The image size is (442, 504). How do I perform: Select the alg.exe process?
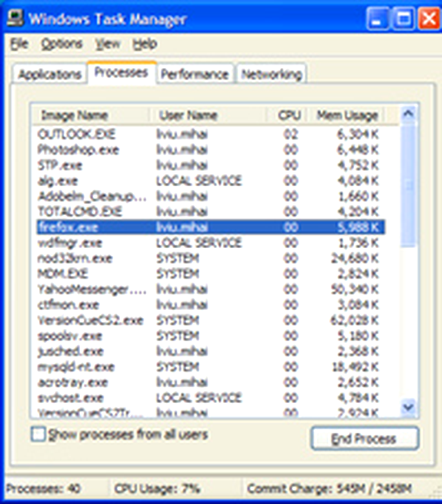point(210,180)
